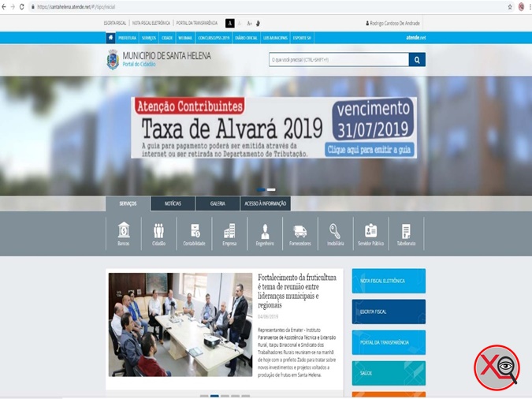Open the Bancos service icon
The image size is (532, 399).
click(124, 233)
